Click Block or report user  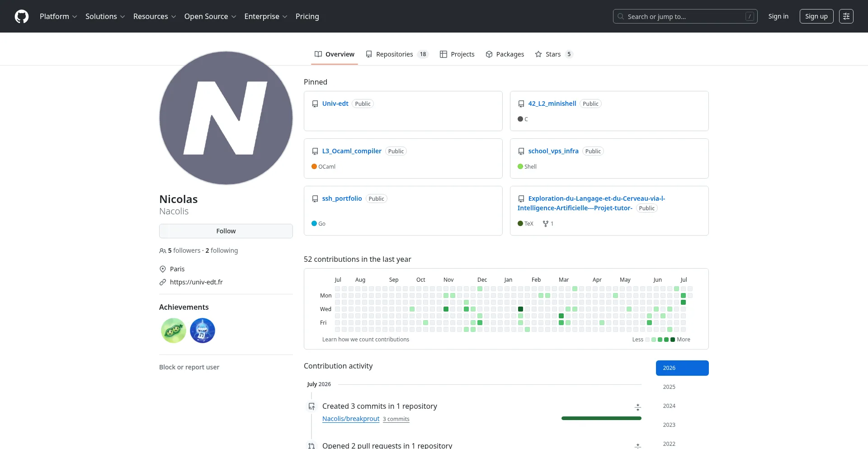(x=189, y=367)
